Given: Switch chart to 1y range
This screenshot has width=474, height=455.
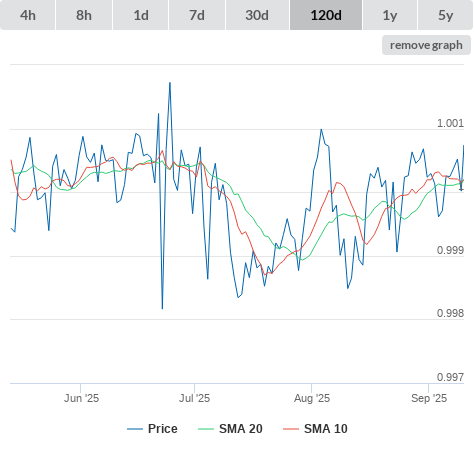Looking at the screenshot, I should (x=390, y=15).
